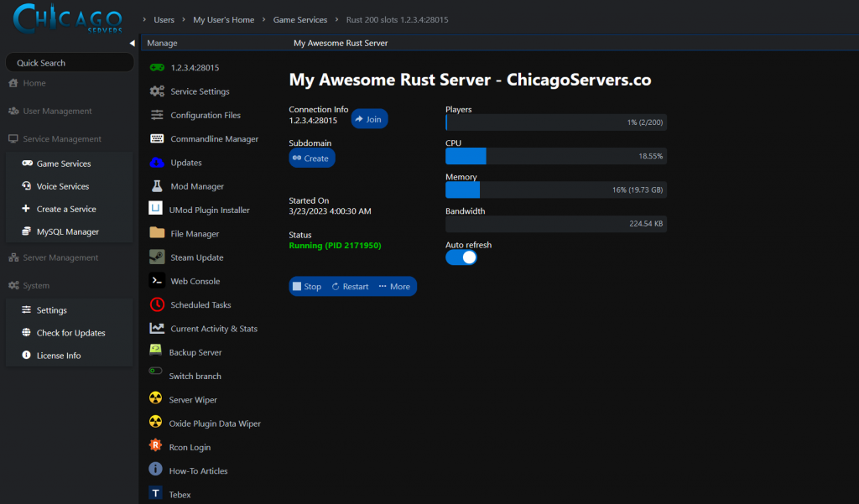Navigate to My User's Home breadcrumb
The height and width of the screenshot is (504, 859).
(x=223, y=20)
